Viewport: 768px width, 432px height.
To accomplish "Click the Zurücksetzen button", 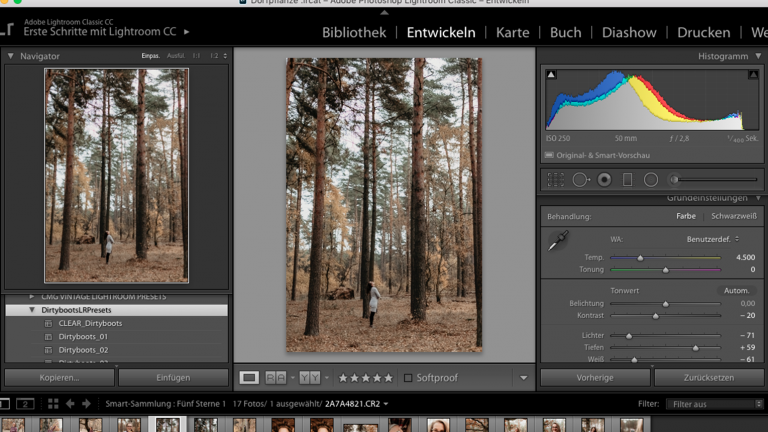I will pos(709,378).
